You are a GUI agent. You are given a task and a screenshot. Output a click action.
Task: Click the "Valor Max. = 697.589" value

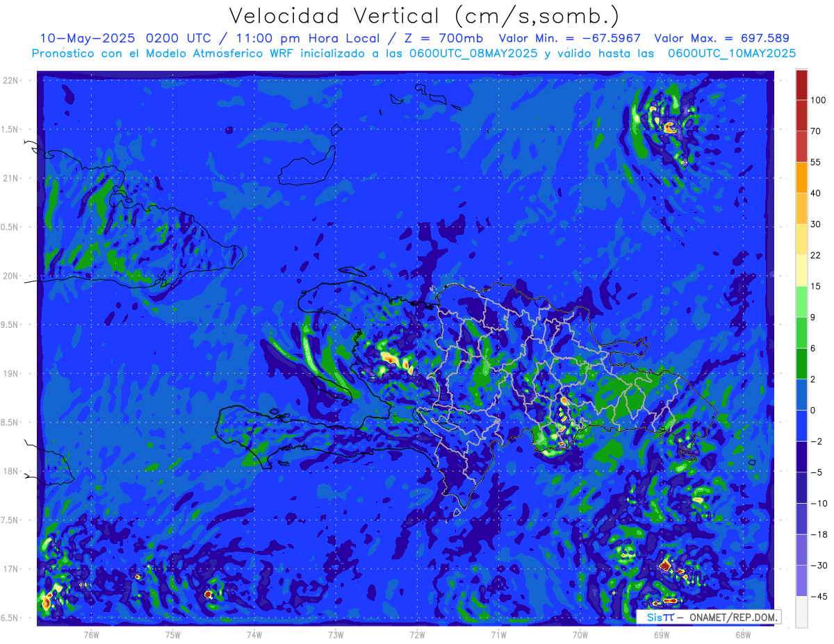[x=722, y=38]
